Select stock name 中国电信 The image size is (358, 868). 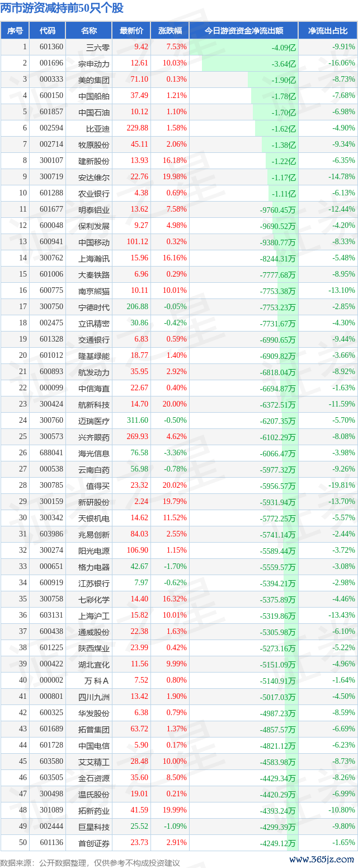pyautogui.click(x=94, y=745)
